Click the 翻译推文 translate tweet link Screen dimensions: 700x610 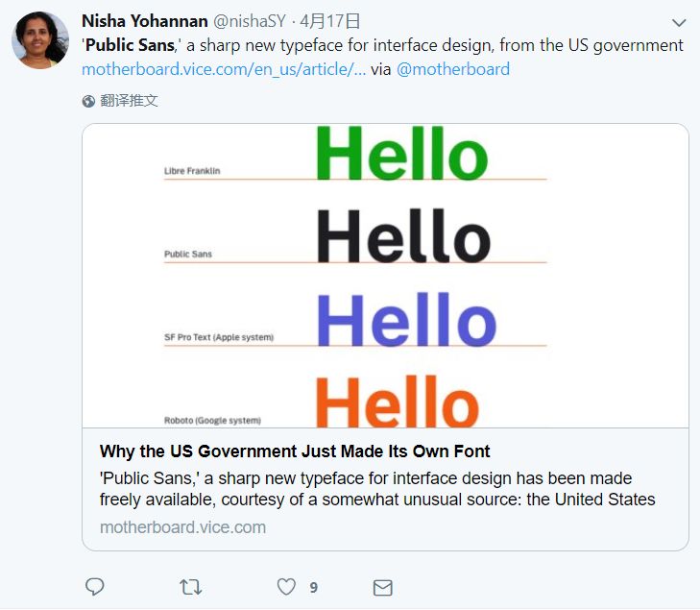click(129, 101)
